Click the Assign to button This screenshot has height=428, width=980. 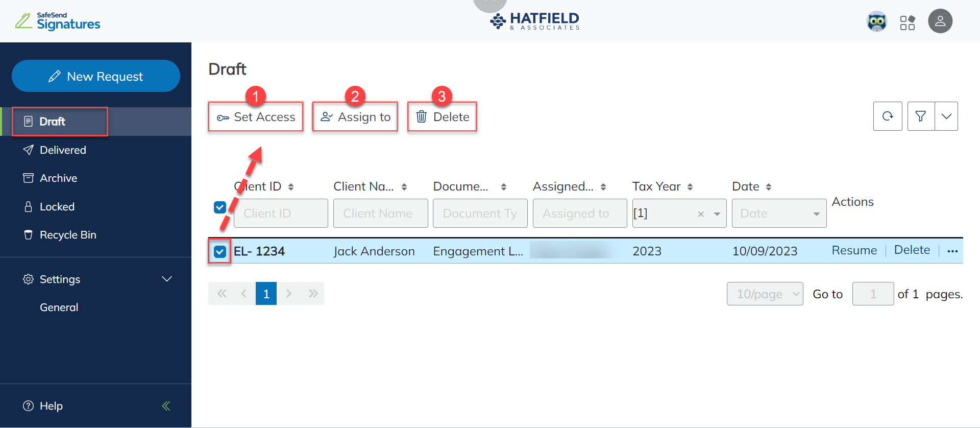pos(355,117)
